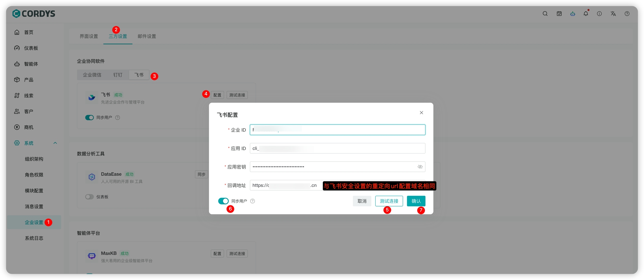
Task: Click 配置 on the MaxKB card
Action: [x=217, y=254]
